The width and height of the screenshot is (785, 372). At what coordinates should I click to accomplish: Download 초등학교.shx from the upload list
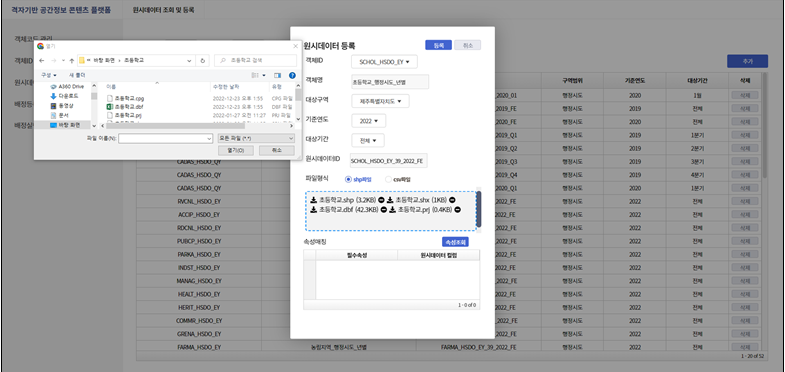(x=390, y=200)
